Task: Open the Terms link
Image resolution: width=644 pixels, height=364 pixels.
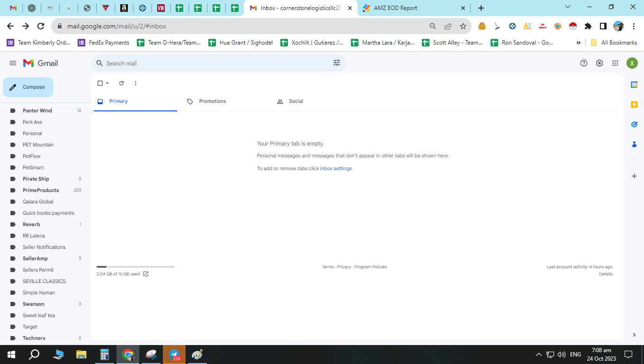Action: 328,267
